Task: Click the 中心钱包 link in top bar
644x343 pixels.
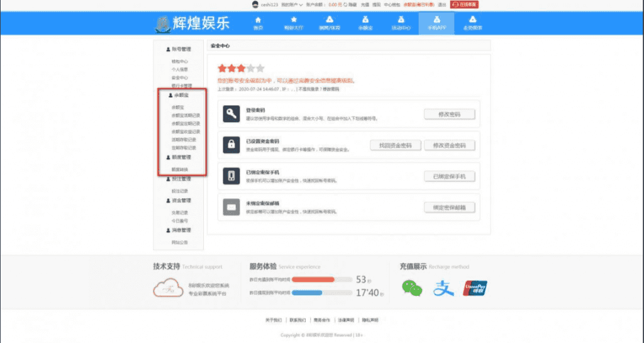Action: pos(392,4)
